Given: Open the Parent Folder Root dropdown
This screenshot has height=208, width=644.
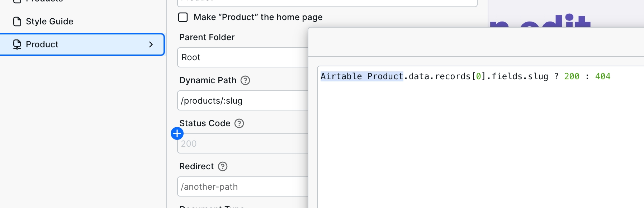Looking at the screenshot, I should pyautogui.click(x=243, y=57).
